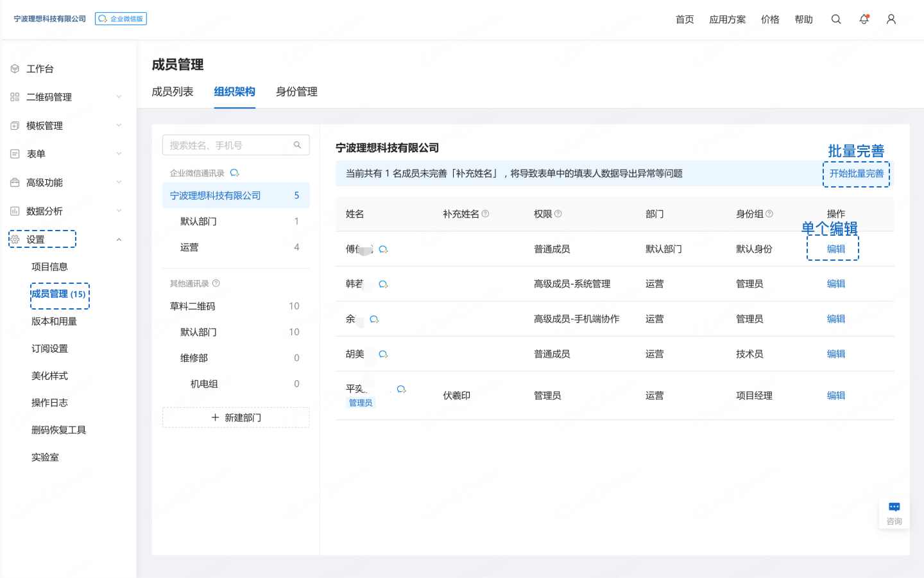
Task: Click the WeChat icon in 普通成员 默认部门 row
Action: click(383, 249)
